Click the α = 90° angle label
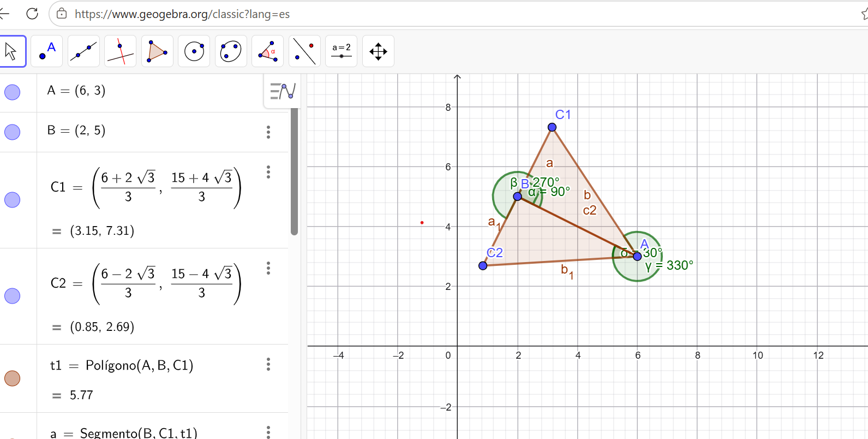 pos(549,192)
